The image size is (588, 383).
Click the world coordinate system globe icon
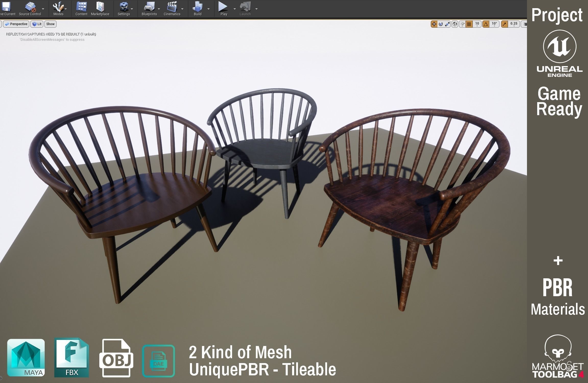coord(454,24)
